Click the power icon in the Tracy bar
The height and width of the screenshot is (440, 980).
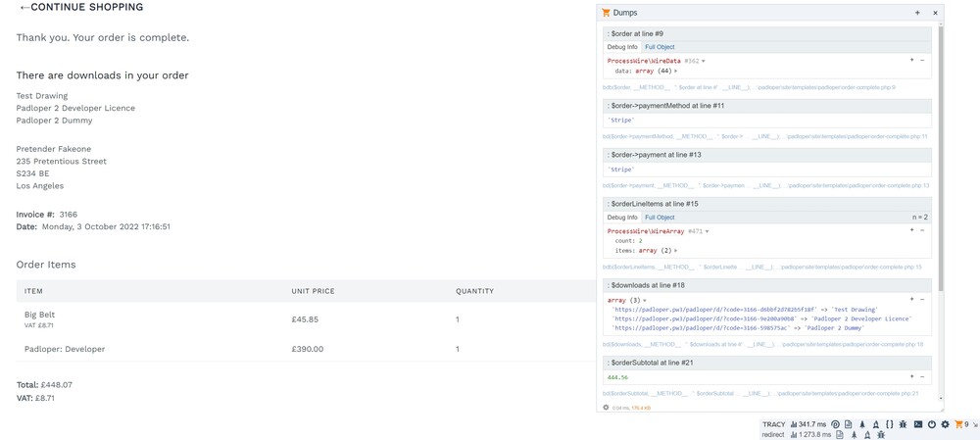(x=932, y=424)
